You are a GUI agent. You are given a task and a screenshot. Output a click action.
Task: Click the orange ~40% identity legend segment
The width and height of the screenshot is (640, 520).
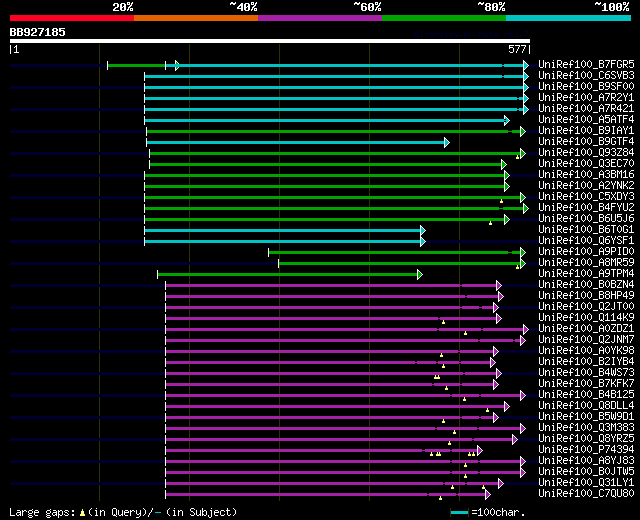[196, 18]
